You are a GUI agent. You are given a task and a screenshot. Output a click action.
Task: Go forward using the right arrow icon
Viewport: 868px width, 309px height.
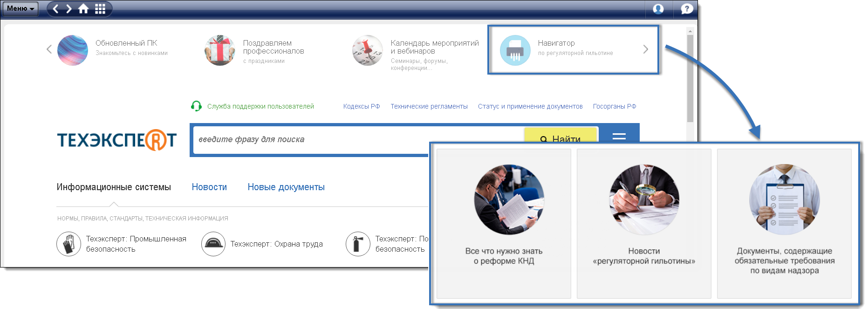[69, 9]
